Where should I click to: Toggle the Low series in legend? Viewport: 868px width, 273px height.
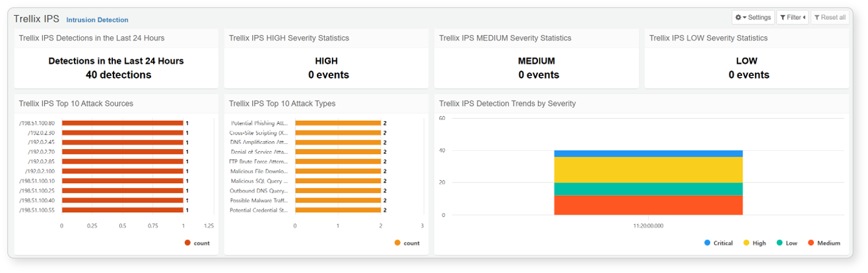coord(786,243)
